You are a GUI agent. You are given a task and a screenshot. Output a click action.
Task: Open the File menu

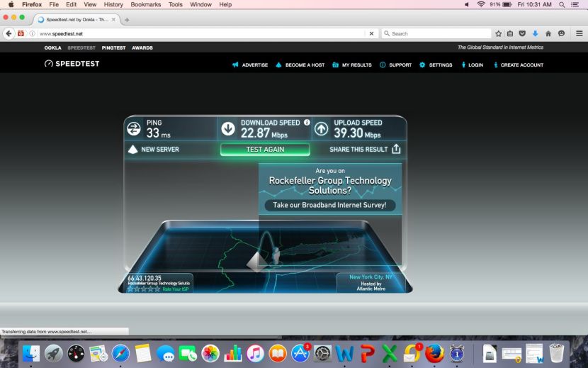(54, 4)
